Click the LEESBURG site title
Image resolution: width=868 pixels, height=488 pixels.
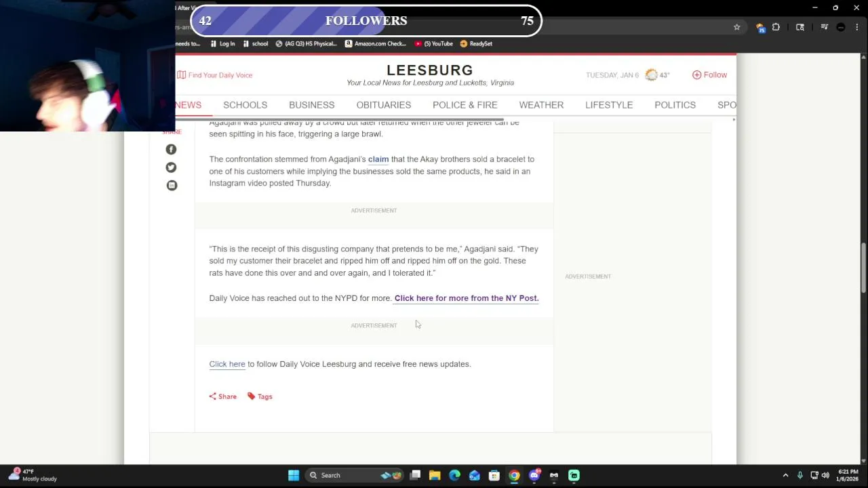pos(430,70)
